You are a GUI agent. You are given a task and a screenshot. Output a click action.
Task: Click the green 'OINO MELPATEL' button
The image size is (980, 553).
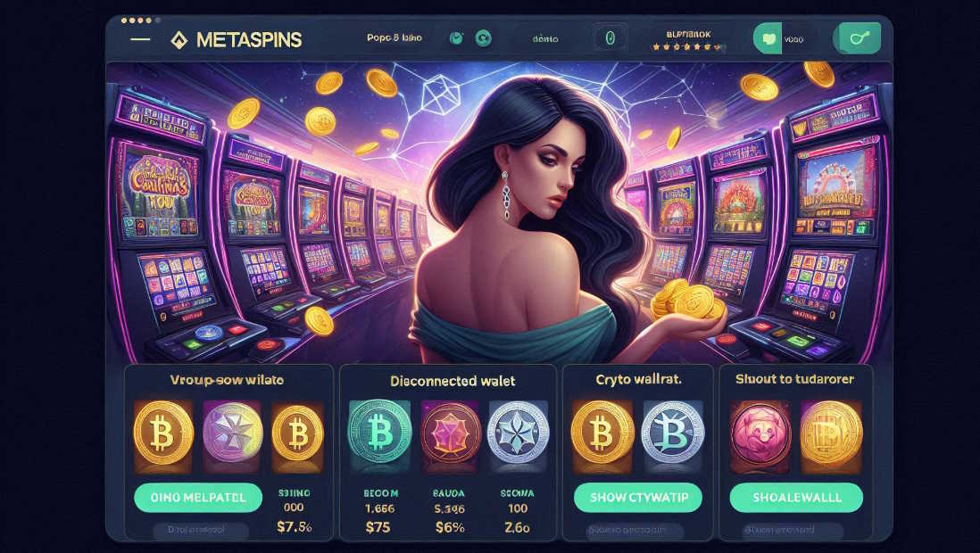pos(198,498)
